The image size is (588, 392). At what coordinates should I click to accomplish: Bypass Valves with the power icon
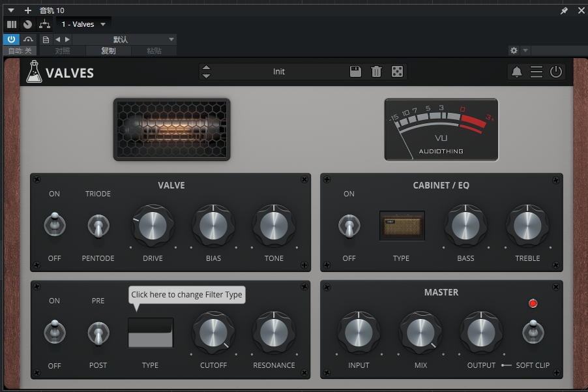coord(556,72)
